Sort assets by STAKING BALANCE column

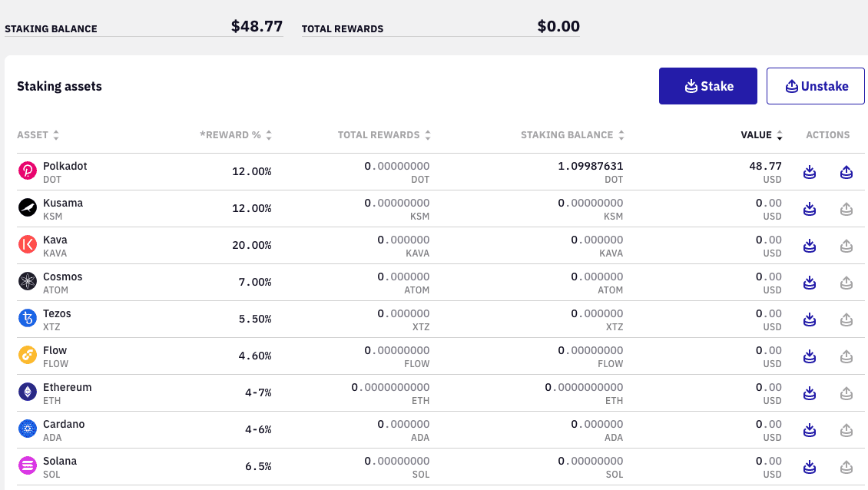pyautogui.click(x=621, y=134)
